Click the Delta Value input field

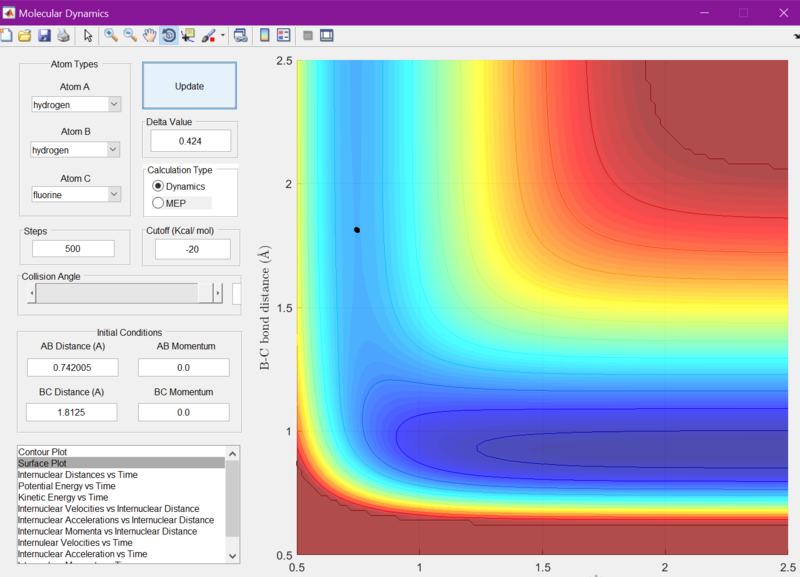190,141
